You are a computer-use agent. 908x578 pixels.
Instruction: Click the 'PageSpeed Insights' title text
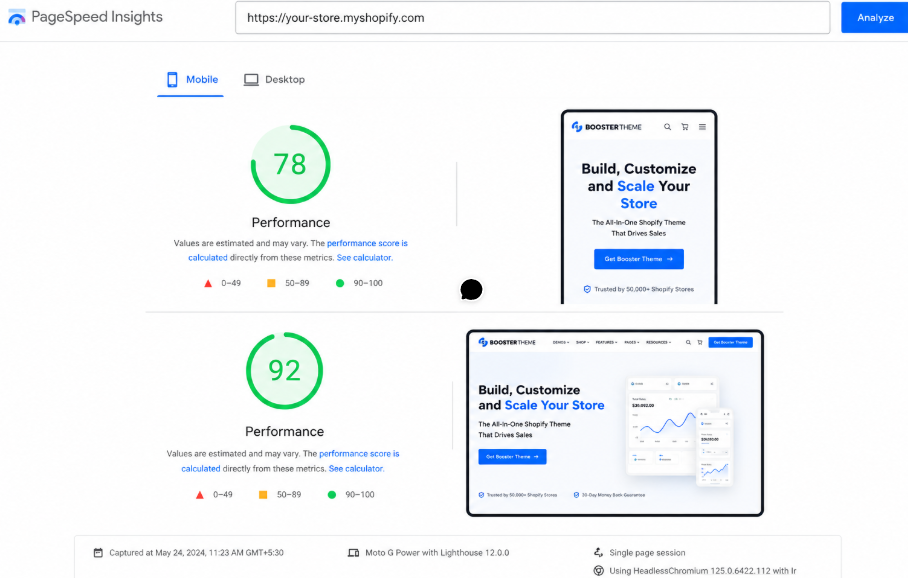coord(97,17)
